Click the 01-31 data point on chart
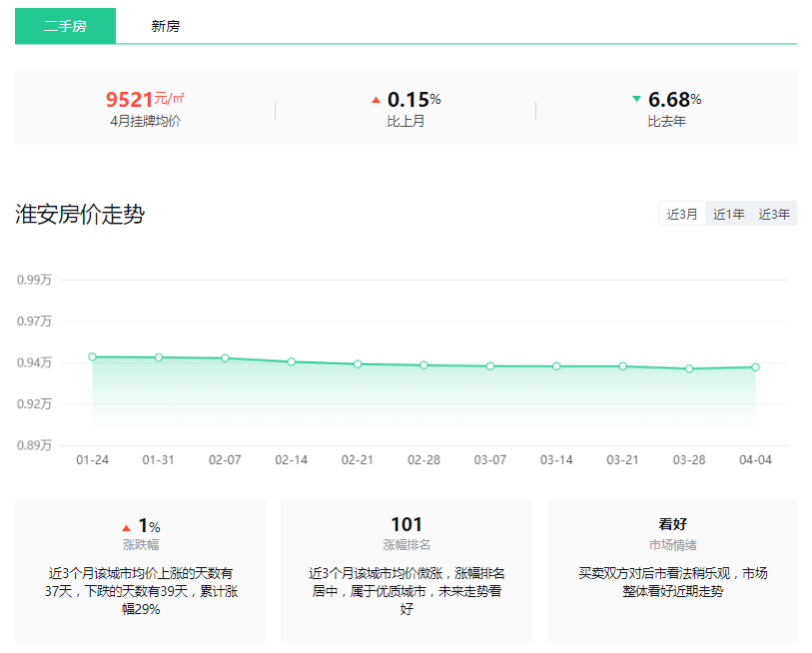This screenshot has width=812, height=653. click(159, 357)
